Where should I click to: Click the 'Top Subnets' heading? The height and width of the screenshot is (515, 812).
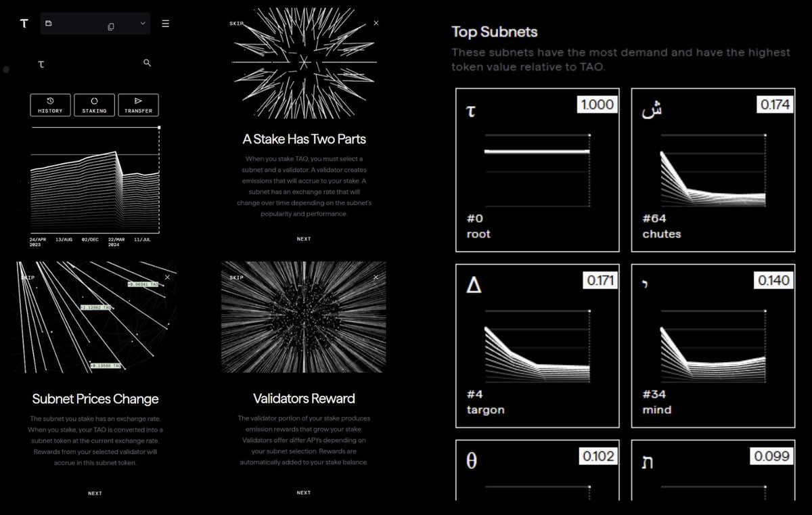495,31
